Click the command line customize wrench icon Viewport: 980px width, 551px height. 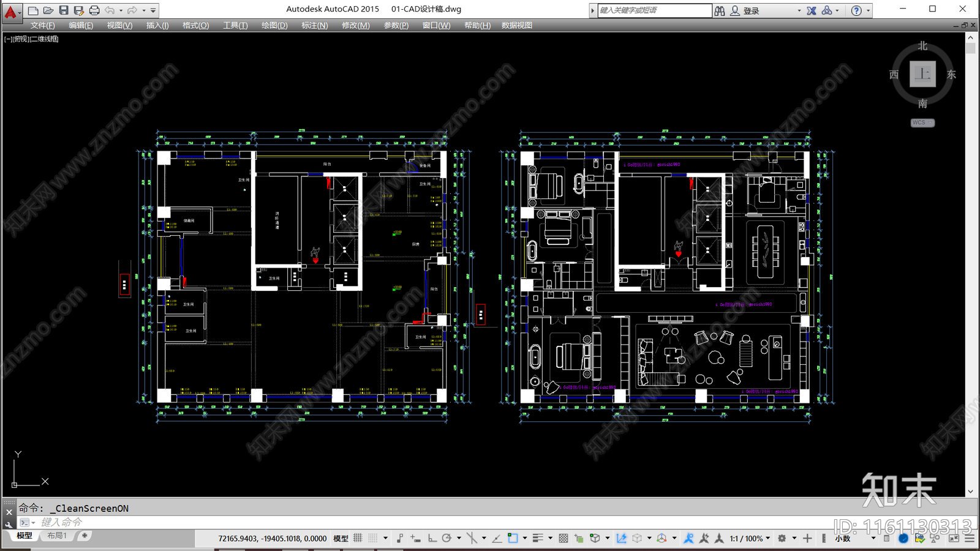tap(9, 524)
